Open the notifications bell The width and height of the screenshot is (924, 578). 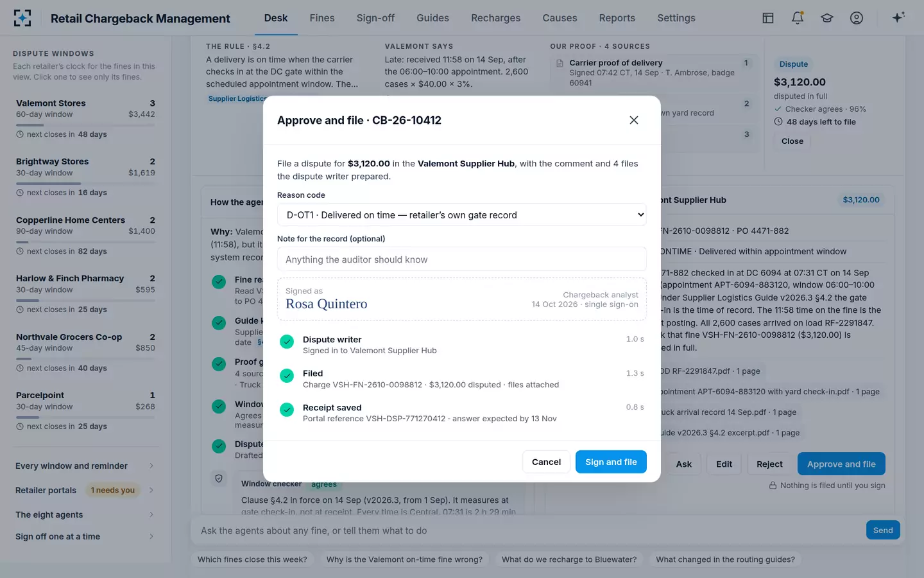point(798,18)
